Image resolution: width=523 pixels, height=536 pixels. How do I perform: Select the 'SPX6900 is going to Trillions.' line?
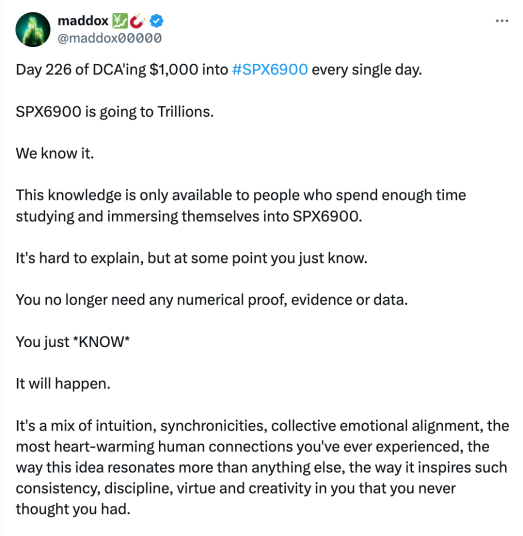tap(115, 112)
